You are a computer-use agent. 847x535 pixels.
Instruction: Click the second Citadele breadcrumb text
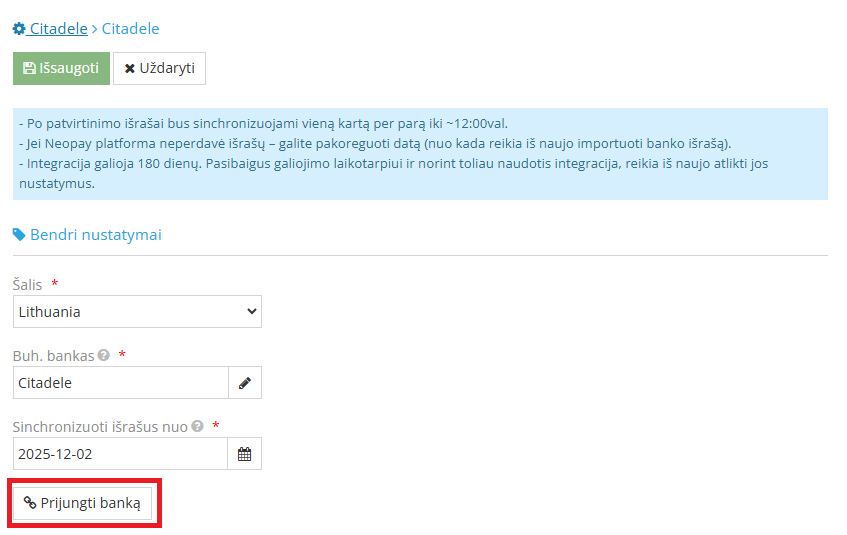(130, 29)
